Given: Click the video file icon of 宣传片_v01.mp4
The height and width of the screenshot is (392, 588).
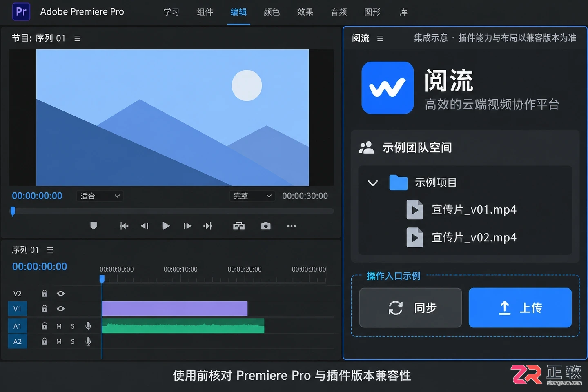Looking at the screenshot, I should (x=415, y=210).
